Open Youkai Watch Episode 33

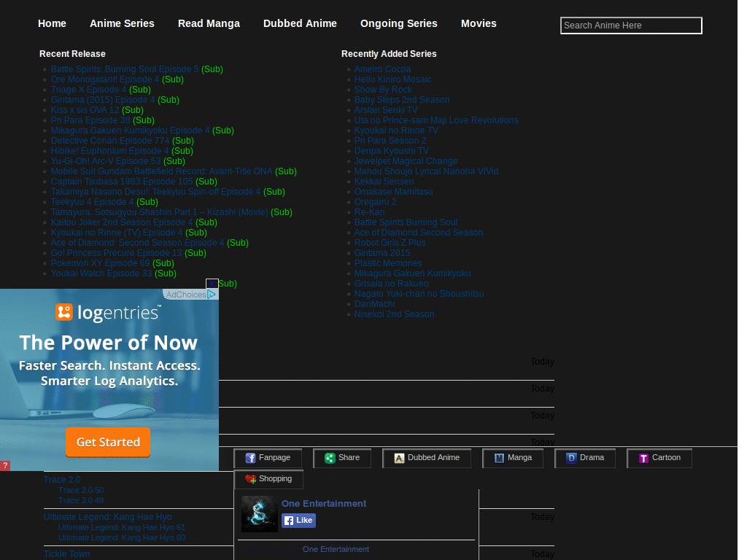tap(101, 273)
